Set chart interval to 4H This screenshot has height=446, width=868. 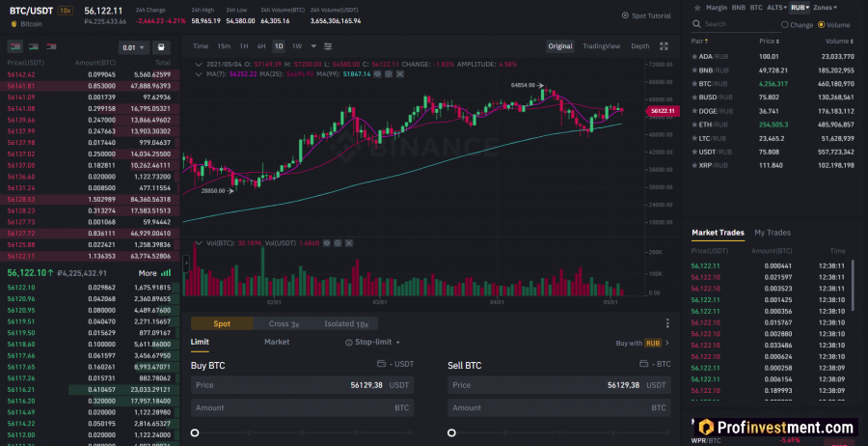coord(261,46)
